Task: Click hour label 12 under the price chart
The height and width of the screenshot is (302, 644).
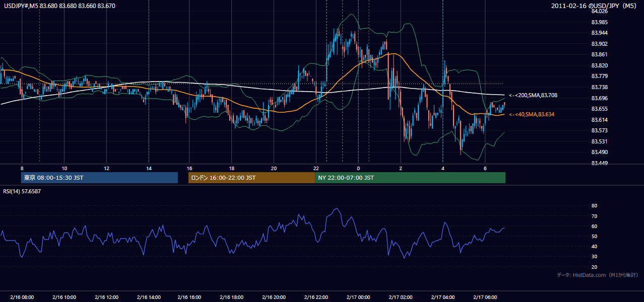Action: click(x=106, y=168)
